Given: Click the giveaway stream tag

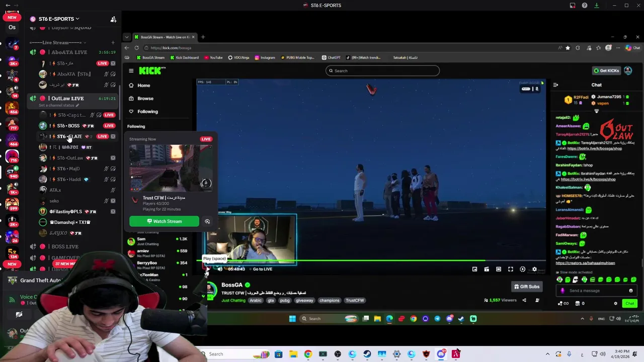Looking at the screenshot, I should (304, 301).
